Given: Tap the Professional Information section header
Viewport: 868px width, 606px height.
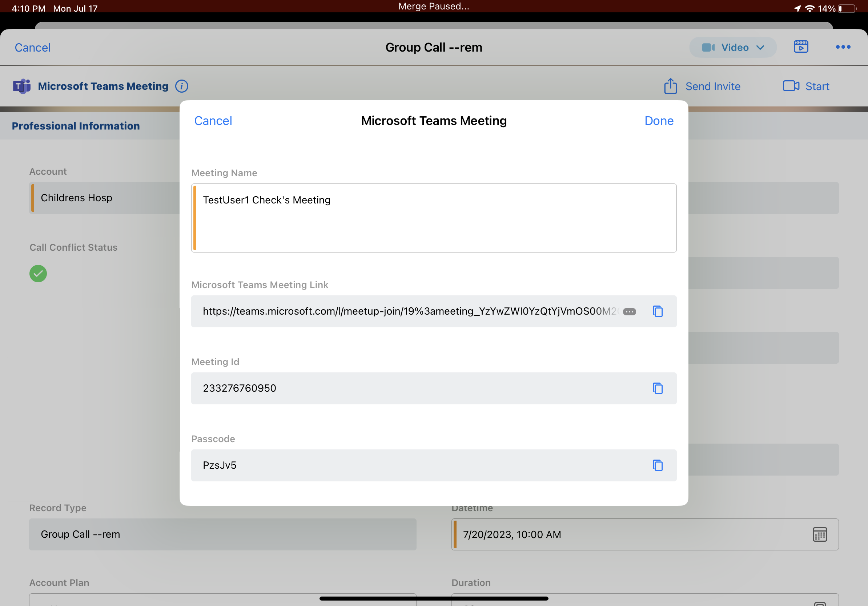Looking at the screenshot, I should pos(76,126).
